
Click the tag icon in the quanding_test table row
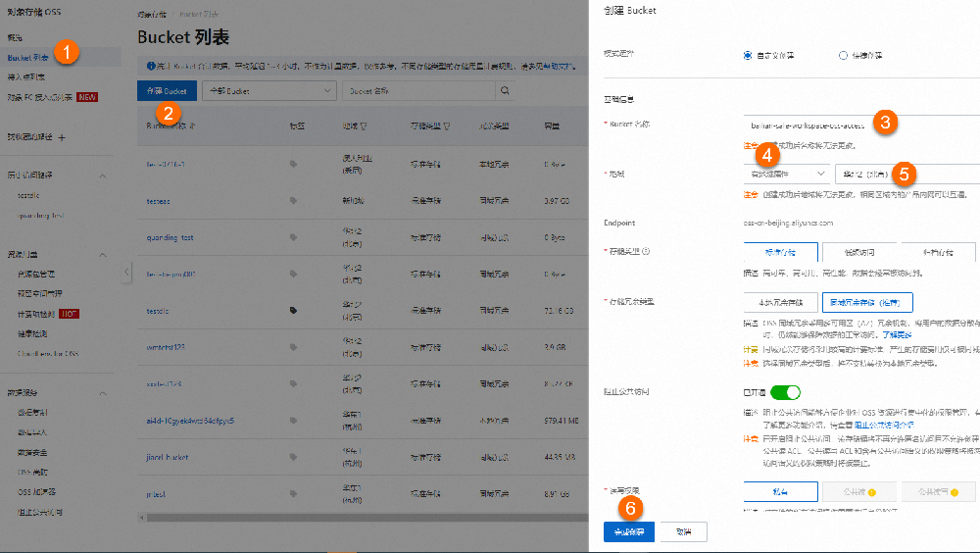click(x=293, y=237)
